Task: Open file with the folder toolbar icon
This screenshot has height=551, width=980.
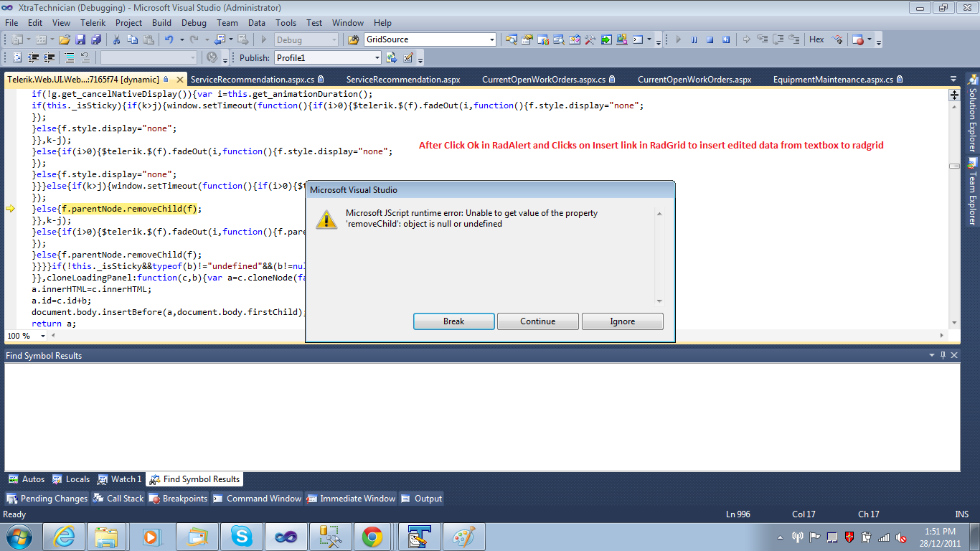Action: tap(65, 40)
